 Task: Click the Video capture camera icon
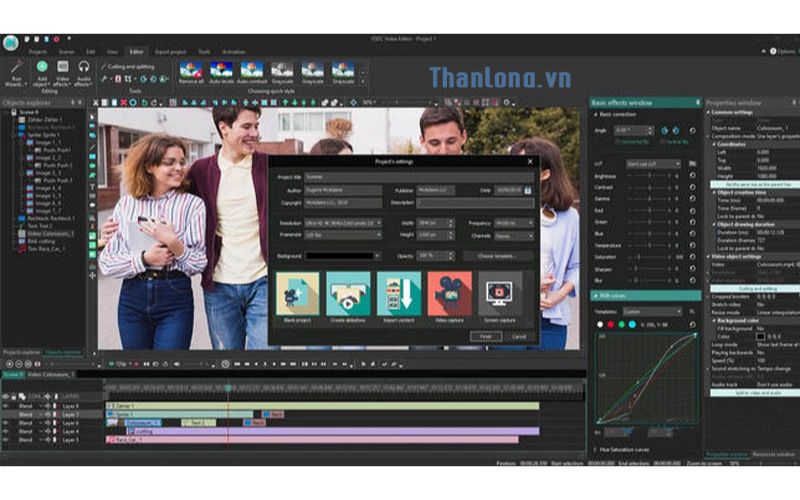click(x=449, y=294)
